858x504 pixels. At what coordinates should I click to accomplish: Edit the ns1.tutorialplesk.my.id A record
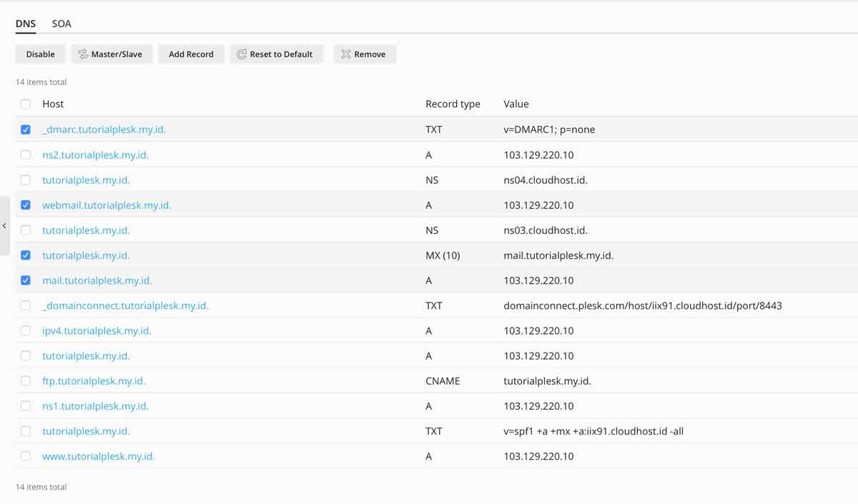[96, 405]
